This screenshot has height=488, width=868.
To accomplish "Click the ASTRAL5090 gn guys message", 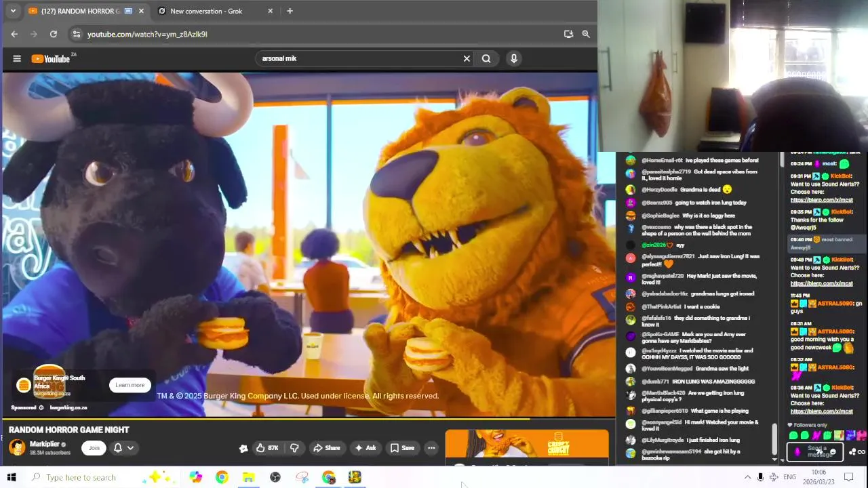I will tap(826, 303).
